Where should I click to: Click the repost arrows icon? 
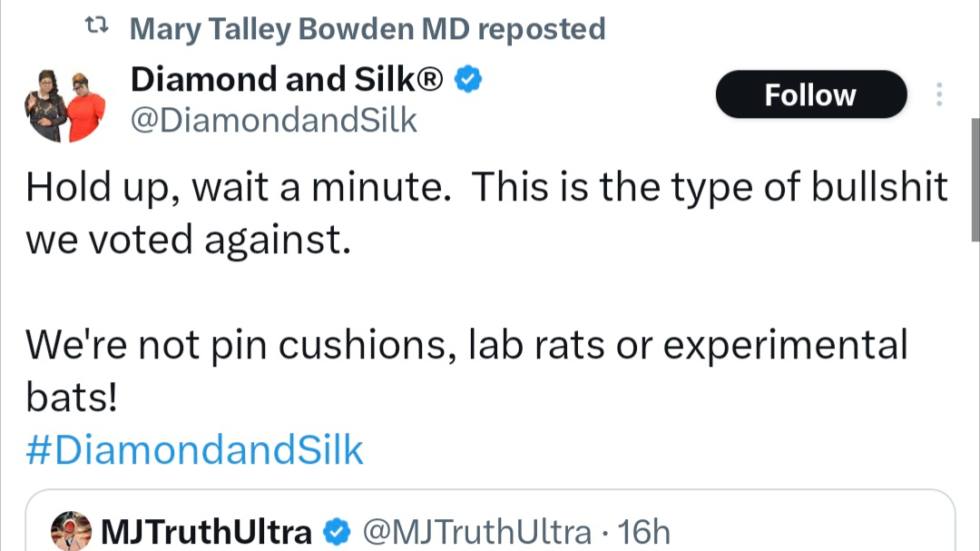(x=95, y=29)
